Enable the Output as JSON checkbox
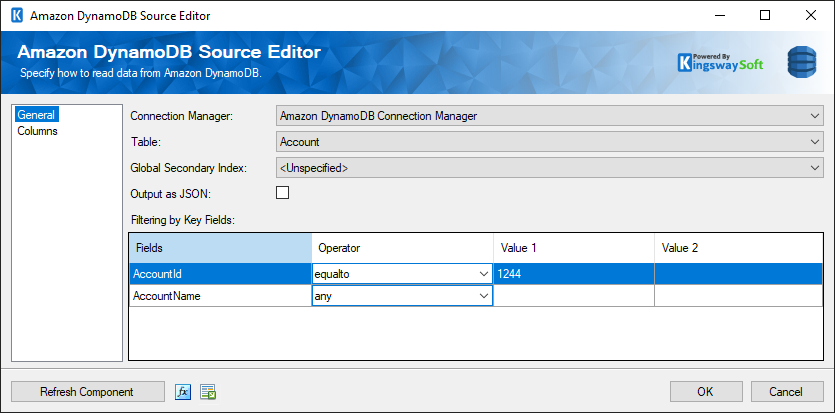The image size is (835, 413). (282, 193)
